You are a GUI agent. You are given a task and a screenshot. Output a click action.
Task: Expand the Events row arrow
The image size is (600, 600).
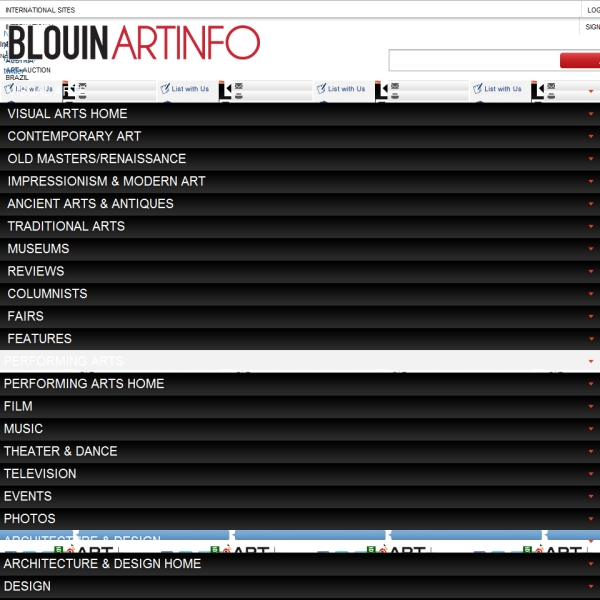coord(591,496)
